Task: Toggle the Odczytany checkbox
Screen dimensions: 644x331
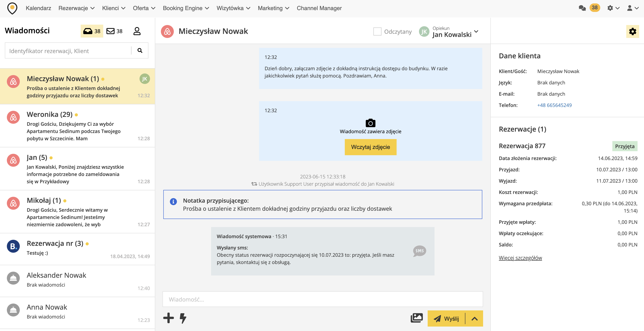Action: (377, 31)
